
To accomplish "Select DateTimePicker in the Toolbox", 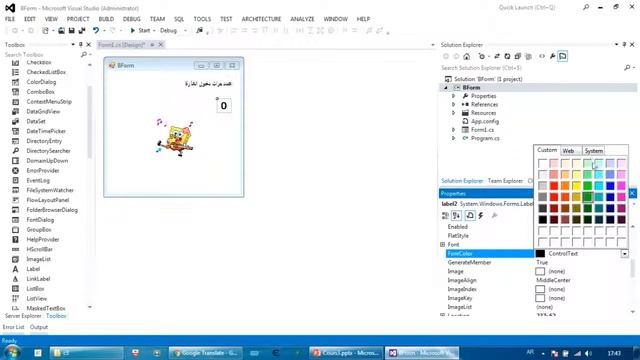I will click(46, 131).
